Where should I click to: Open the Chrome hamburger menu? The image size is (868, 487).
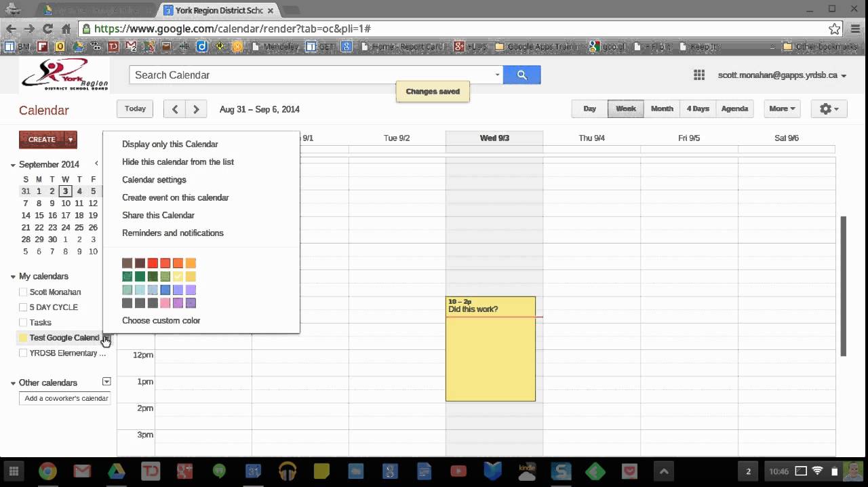[855, 28]
